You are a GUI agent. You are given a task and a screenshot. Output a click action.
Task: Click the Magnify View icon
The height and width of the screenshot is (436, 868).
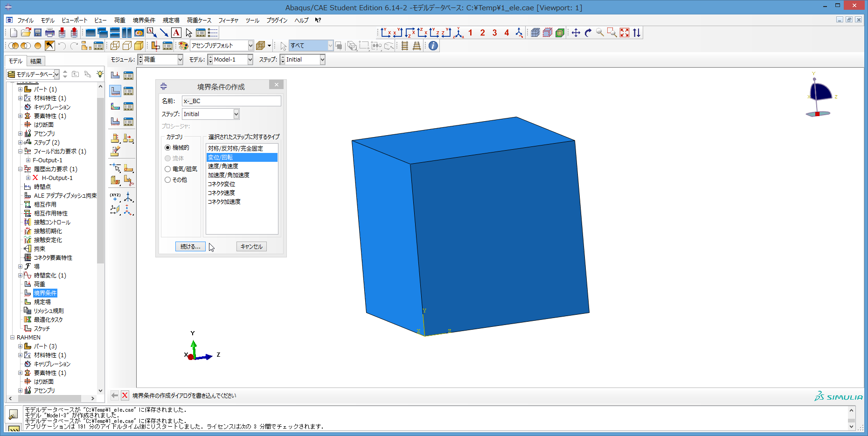click(x=600, y=33)
